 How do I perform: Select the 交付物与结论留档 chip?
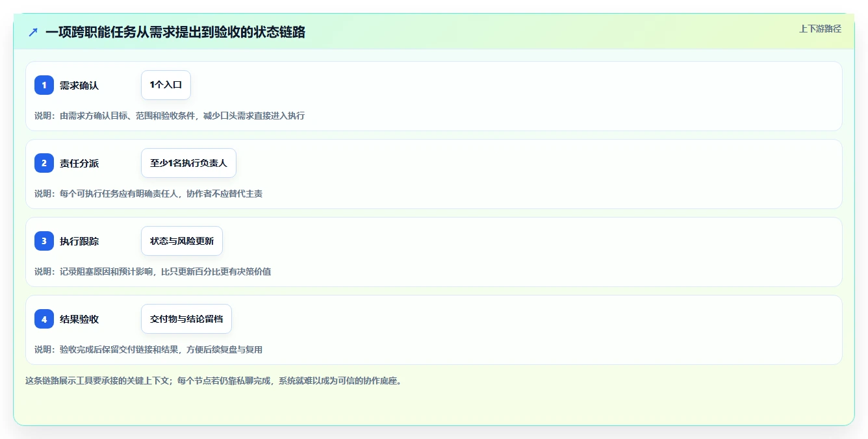(x=186, y=319)
